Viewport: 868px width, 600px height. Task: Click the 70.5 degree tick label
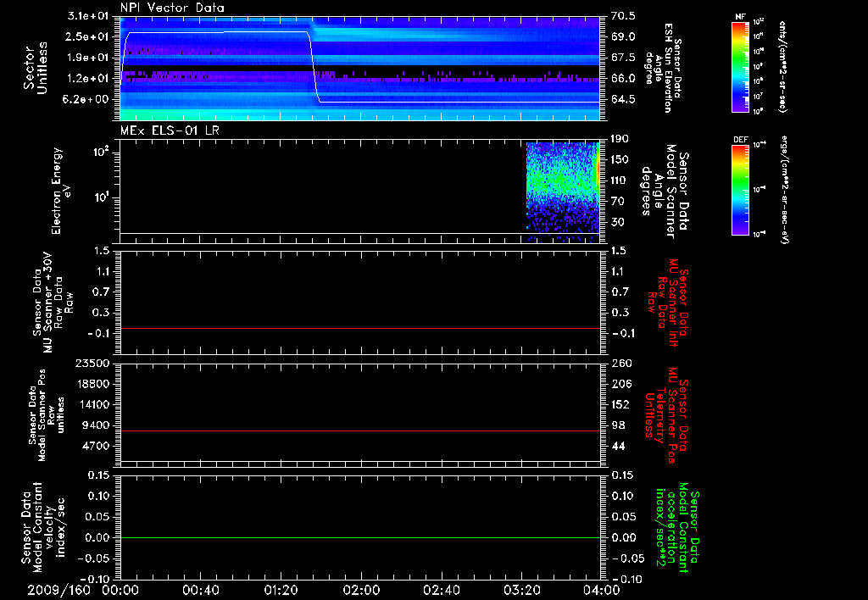[622, 16]
